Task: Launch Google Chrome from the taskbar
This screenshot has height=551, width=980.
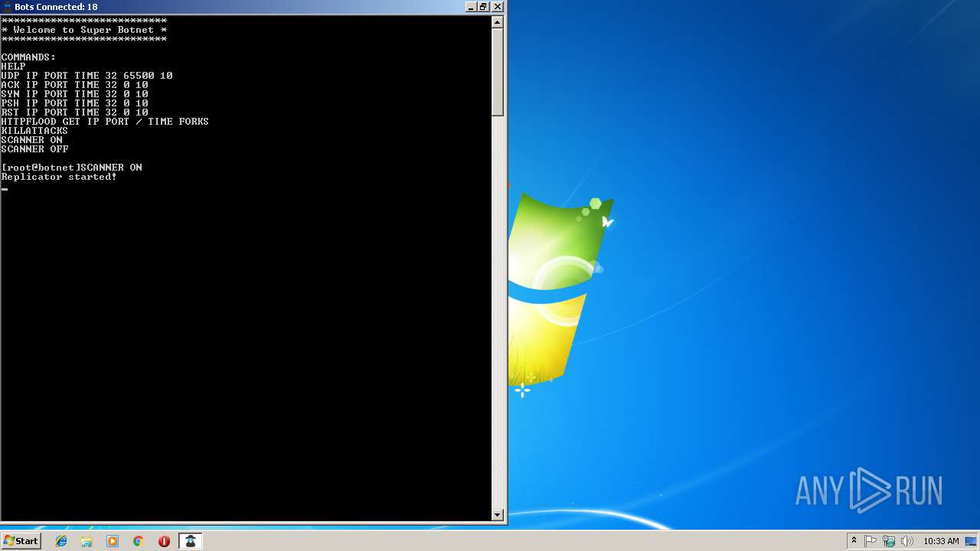Action: pyautogui.click(x=138, y=541)
